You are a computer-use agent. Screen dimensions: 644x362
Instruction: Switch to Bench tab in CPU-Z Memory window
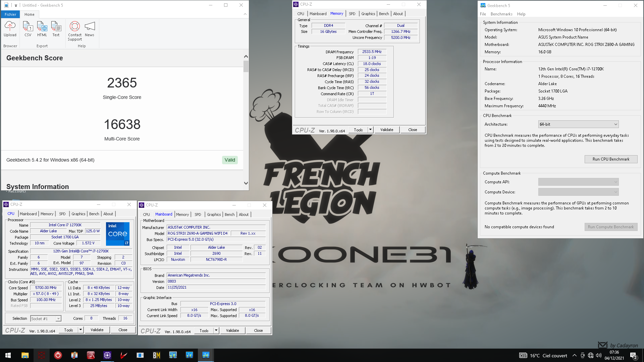tap(384, 14)
